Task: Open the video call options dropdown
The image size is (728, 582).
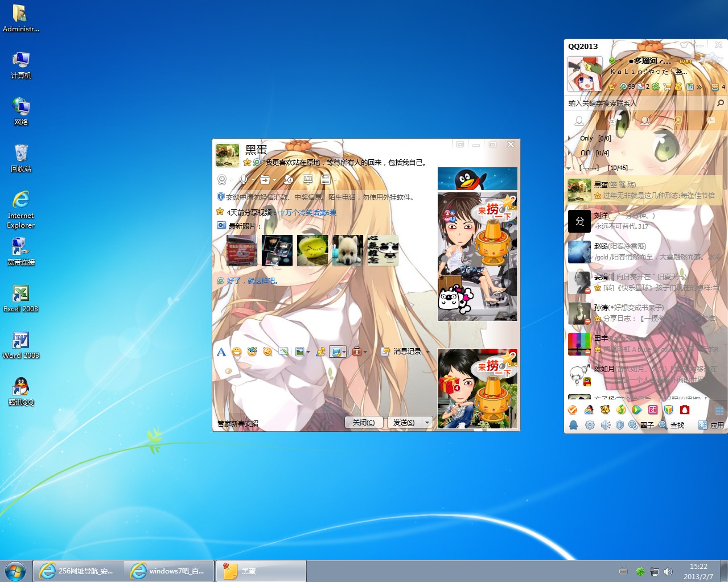Action: coord(231,180)
